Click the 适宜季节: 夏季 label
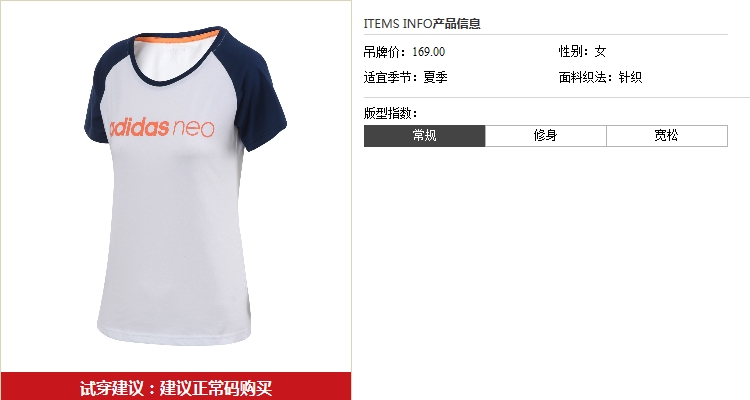 [406, 77]
